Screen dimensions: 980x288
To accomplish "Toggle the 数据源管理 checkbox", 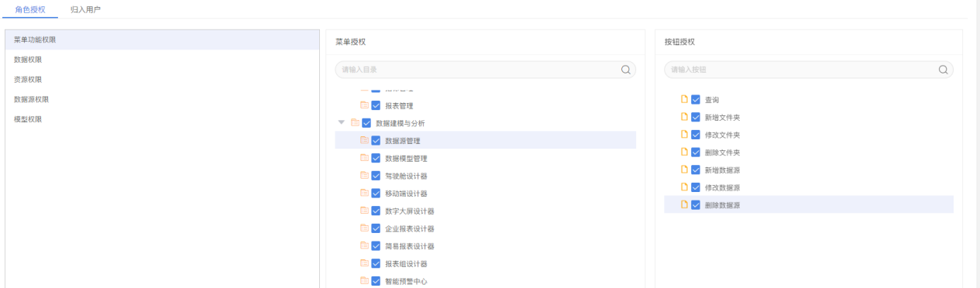I will (x=376, y=140).
